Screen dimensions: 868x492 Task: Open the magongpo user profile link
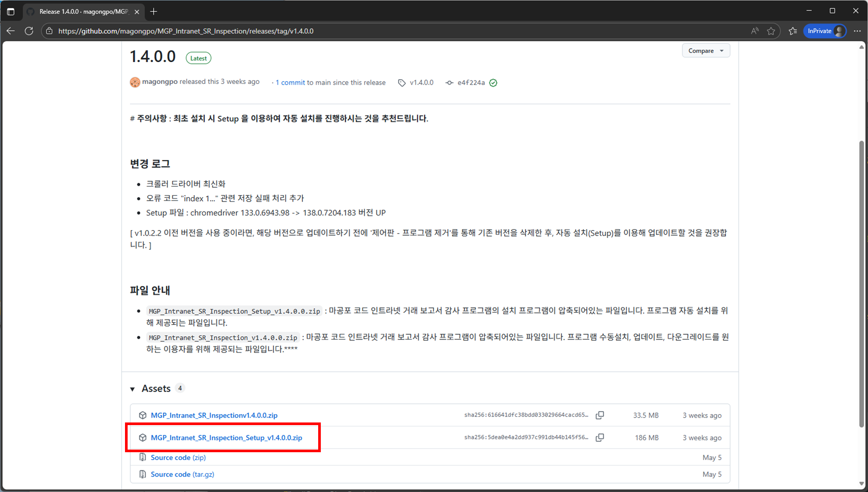(160, 82)
